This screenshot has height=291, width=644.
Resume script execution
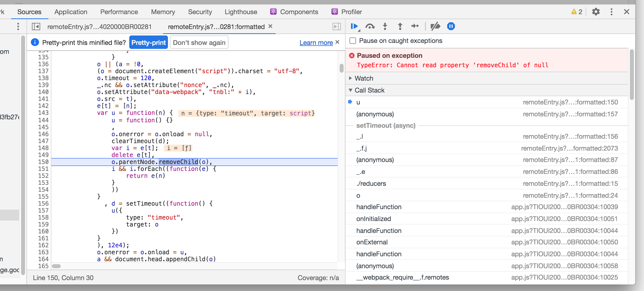tap(354, 26)
